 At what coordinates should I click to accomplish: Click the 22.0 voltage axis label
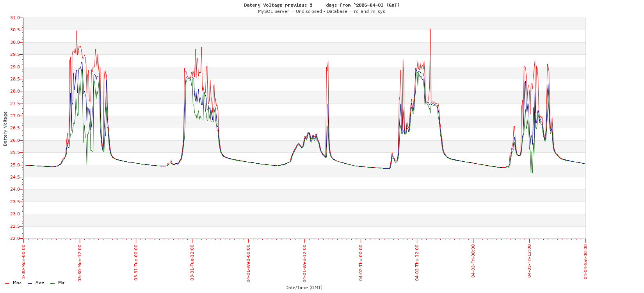pyautogui.click(x=15, y=238)
